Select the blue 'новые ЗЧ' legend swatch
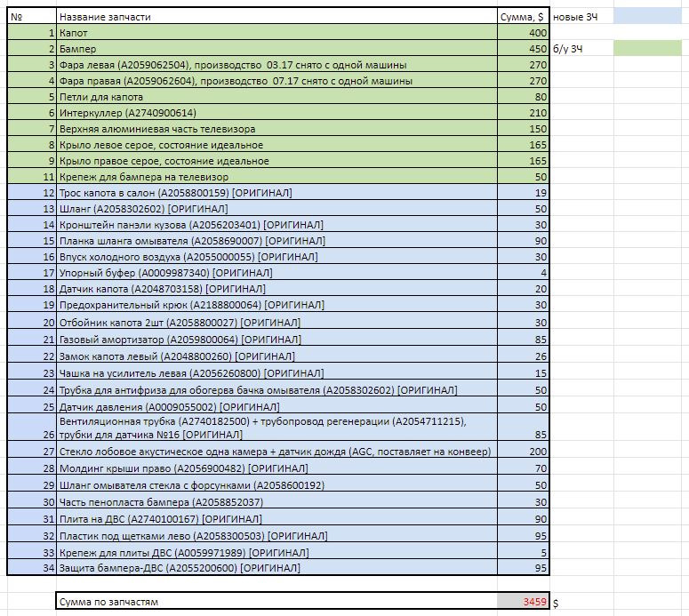This screenshot has width=689, height=616. (647, 16)
